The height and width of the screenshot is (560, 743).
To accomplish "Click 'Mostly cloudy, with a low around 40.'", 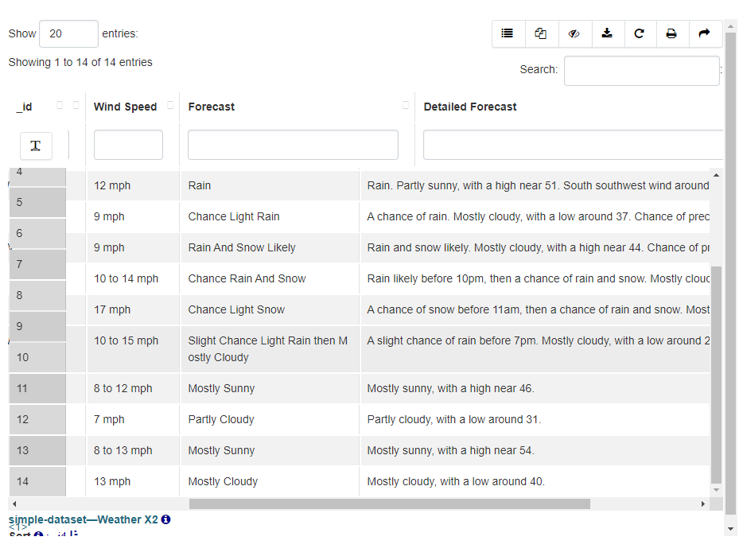I will [x=456, y=481].
